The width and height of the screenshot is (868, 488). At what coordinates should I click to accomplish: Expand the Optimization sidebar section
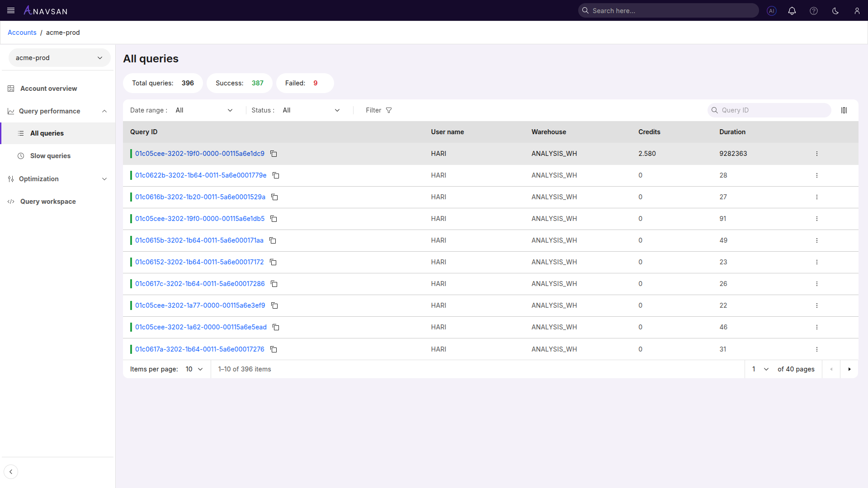click(57, 179)
